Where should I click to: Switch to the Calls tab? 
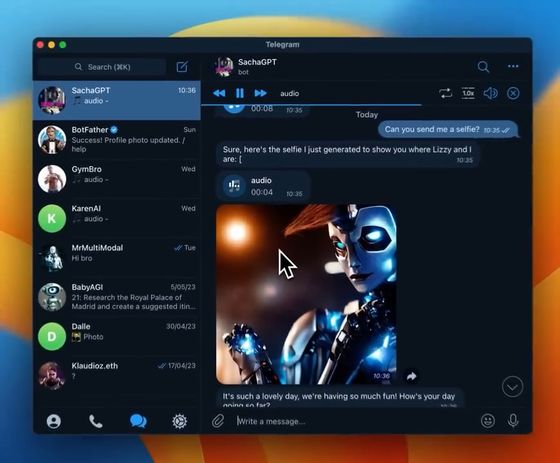(96, 422)
